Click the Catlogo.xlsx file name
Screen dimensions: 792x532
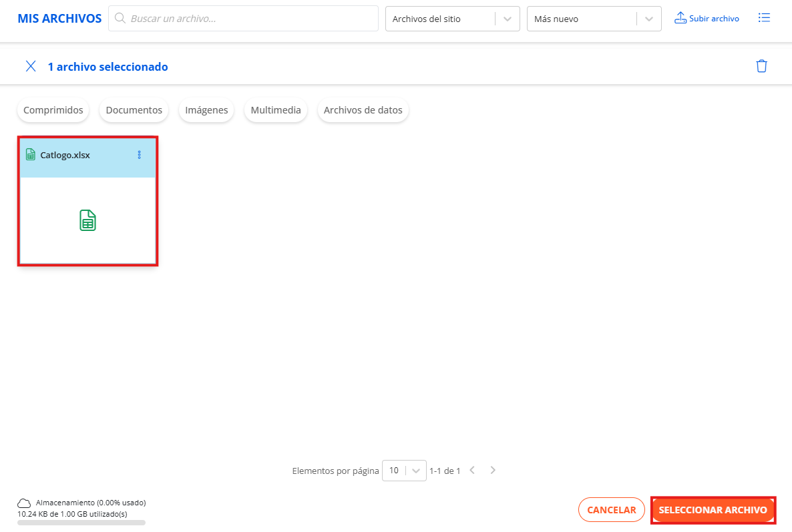coord(65,155)
